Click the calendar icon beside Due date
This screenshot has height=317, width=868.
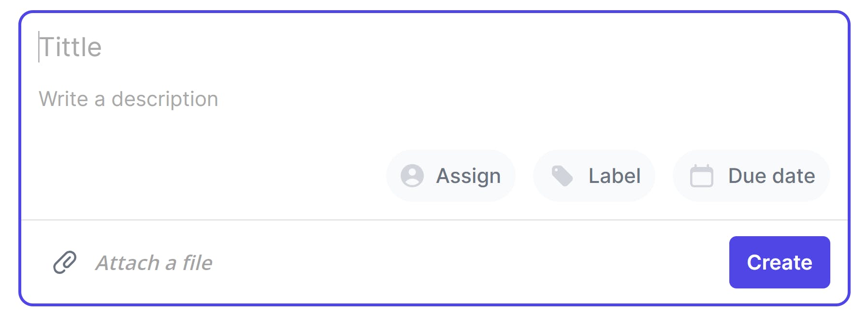pyautogui.click(x=702, y=176)
